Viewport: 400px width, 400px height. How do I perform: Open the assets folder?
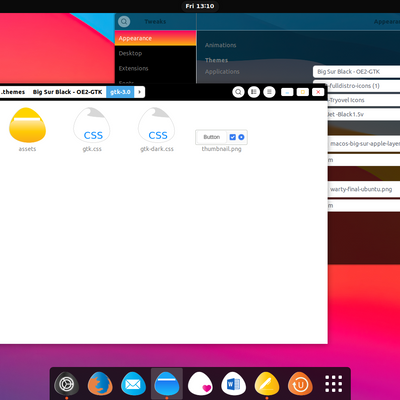27,129
